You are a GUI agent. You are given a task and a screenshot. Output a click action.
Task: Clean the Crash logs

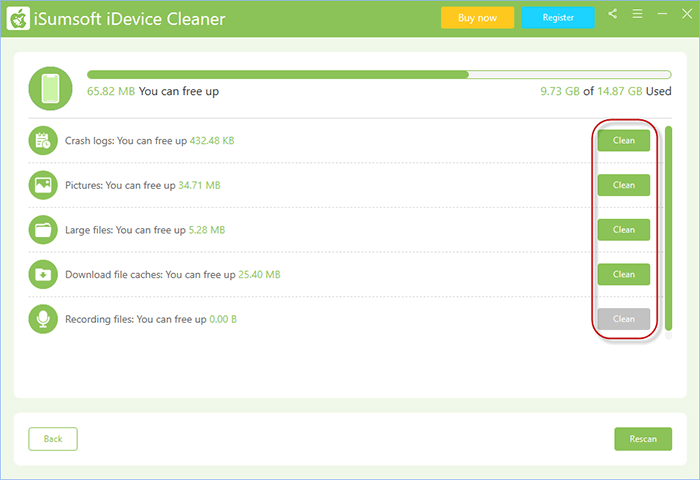point(624,141)
